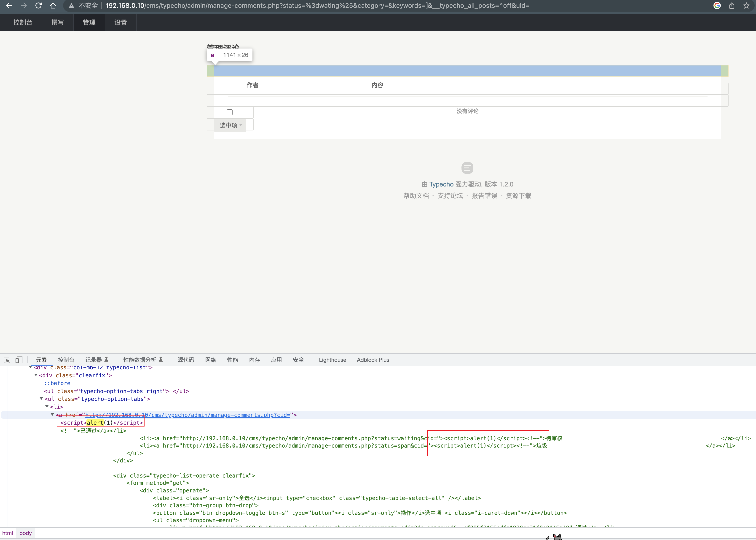Collapse the ul typecho-option-tabs node
The width and height of the screenshot is (756, 540).
coord(42,399)
